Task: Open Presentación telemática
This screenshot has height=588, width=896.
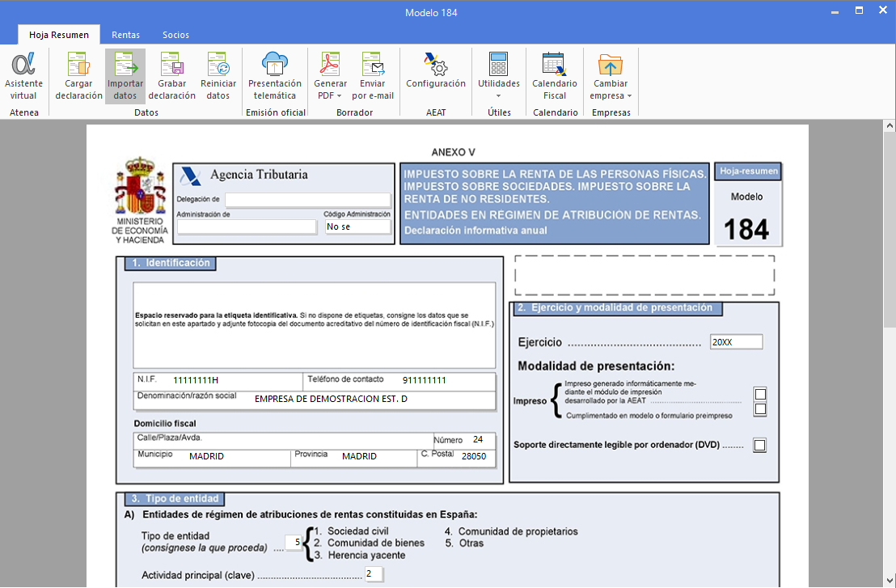Action: 275,76
